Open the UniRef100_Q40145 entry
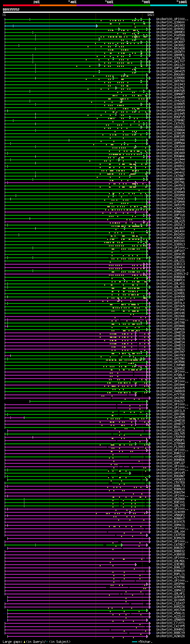190x644 pixels. tap(170, 473)
